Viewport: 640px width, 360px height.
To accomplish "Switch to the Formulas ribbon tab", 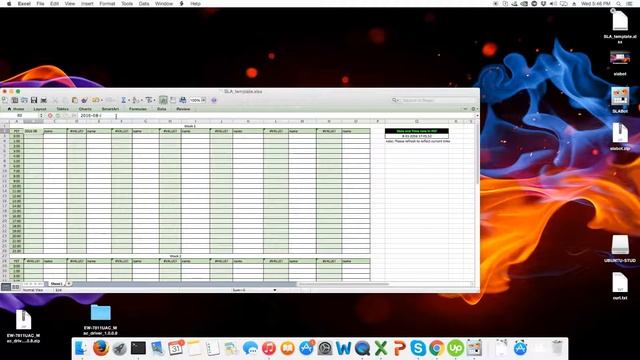I will 138,109.
